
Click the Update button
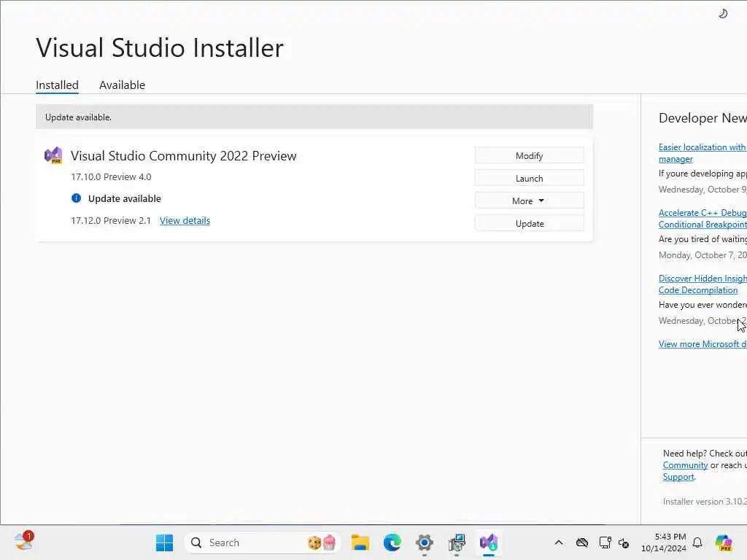[530, 223]
